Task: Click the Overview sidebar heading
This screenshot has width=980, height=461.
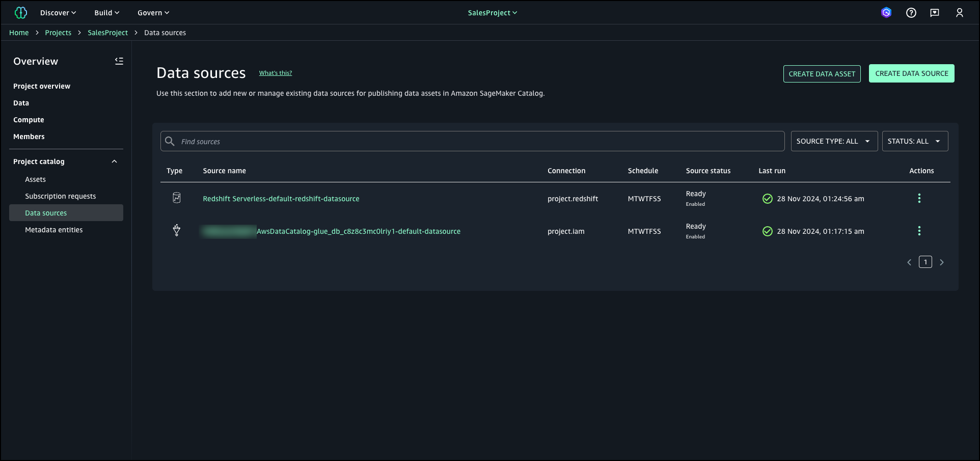Action: (36, 61)
